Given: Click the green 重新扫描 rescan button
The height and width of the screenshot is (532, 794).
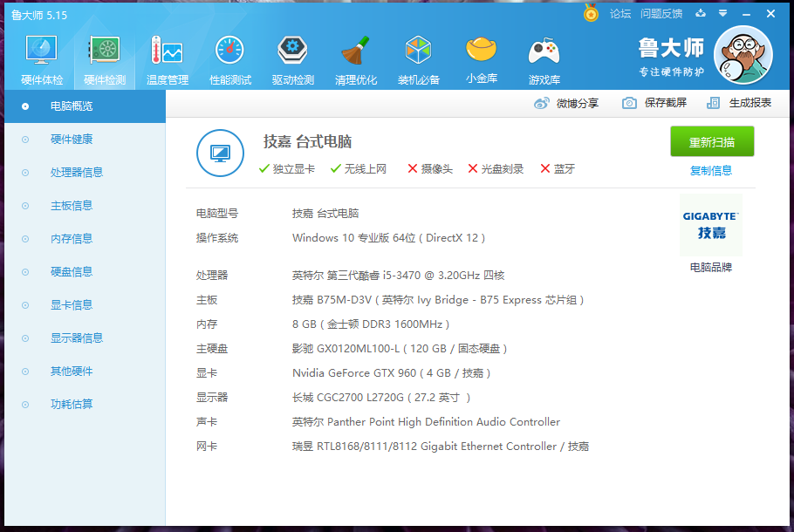Looking at the screenshot, I should point(712,142).
